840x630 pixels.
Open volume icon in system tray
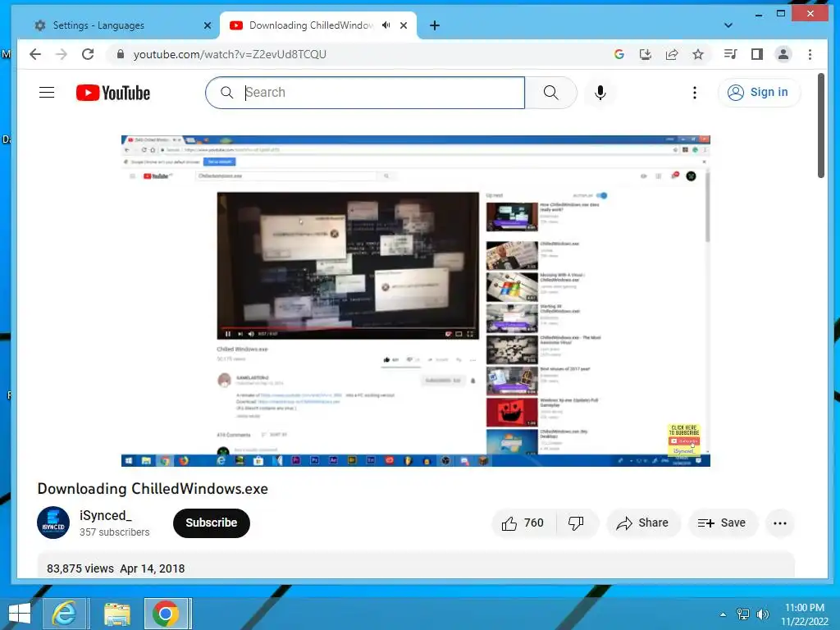tap(763, 614)
